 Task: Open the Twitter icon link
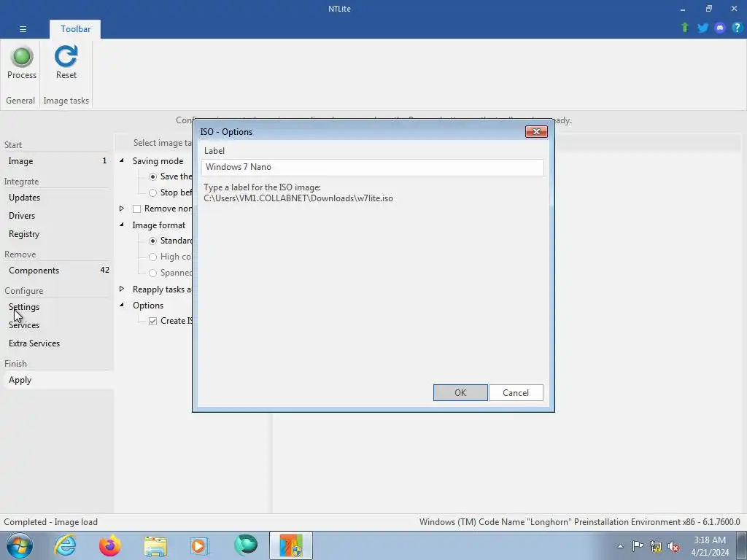703,28
